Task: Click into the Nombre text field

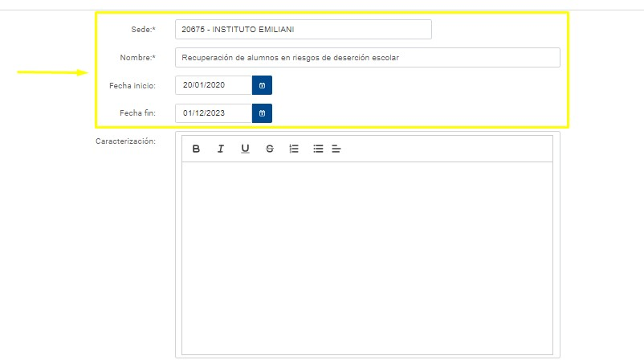Action: click(367, 58)
